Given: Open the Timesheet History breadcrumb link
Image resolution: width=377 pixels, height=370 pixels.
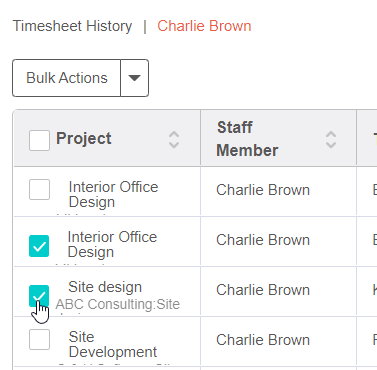Looking at the screenshot, I should [x=72, y=26].
